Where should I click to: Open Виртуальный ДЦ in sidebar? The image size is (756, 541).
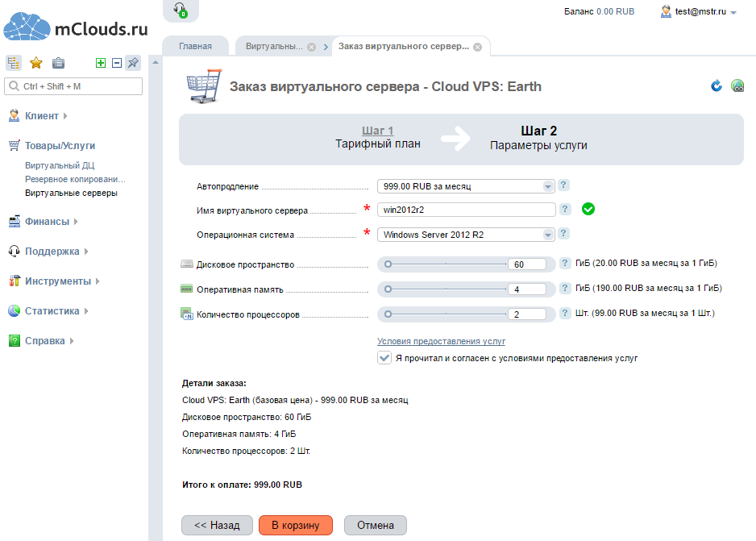[x=60, y=165]
